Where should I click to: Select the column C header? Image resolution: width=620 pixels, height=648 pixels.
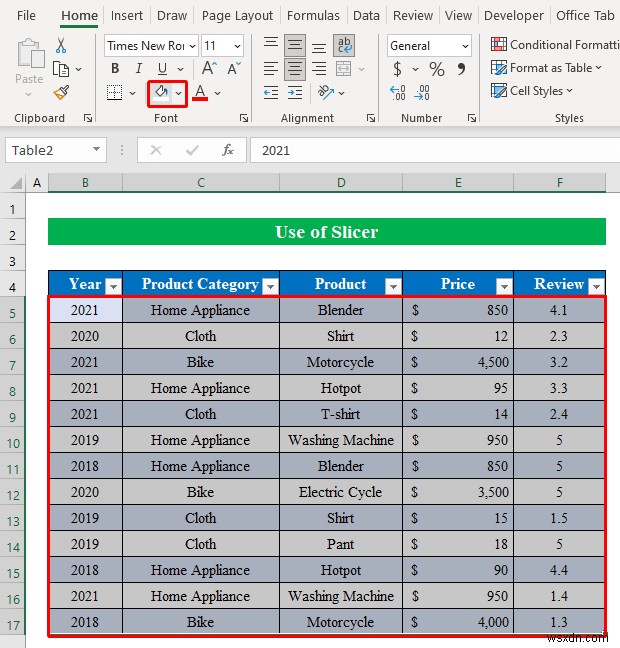201,183
